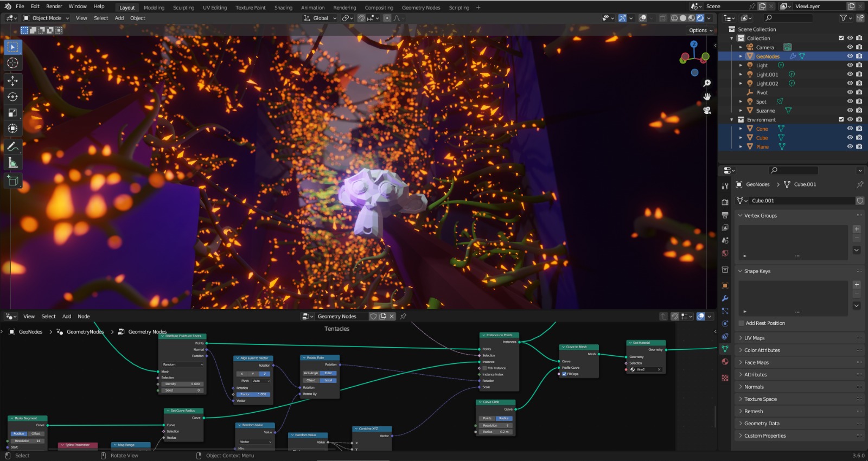
Task: Expand the Color Attributes panel
Action: tap(800, 350)
